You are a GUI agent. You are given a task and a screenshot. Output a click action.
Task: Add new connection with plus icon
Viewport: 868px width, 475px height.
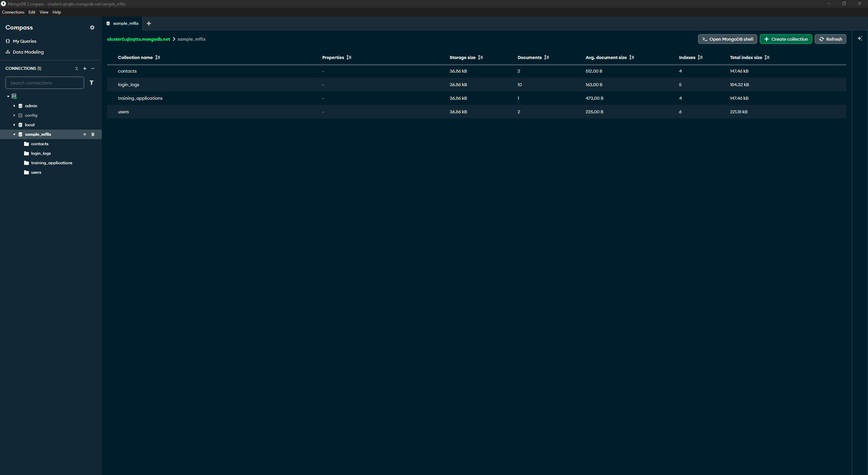85,69
